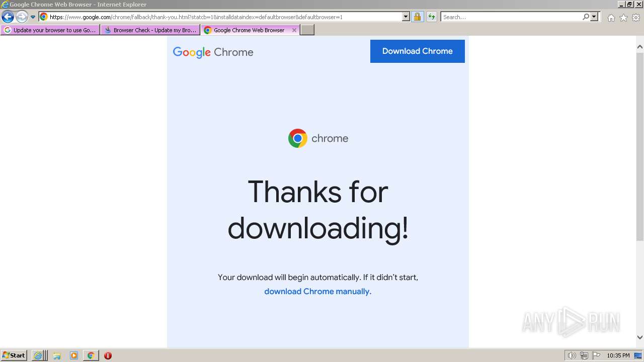Click the red stop-shield taskbar icon

(108, 355)
